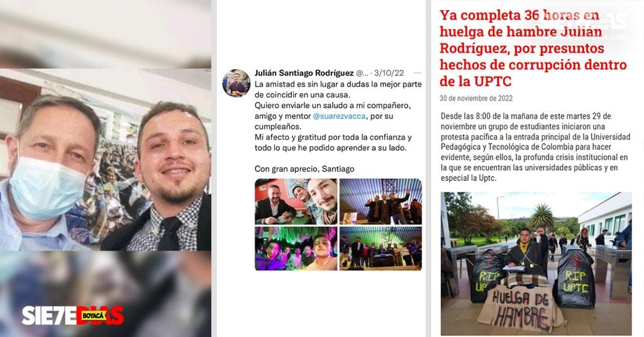The height and width of the screenshot is (337, 644).
Task: Click the article date 30 de noviembre de 2022
Action: point(476,99)
